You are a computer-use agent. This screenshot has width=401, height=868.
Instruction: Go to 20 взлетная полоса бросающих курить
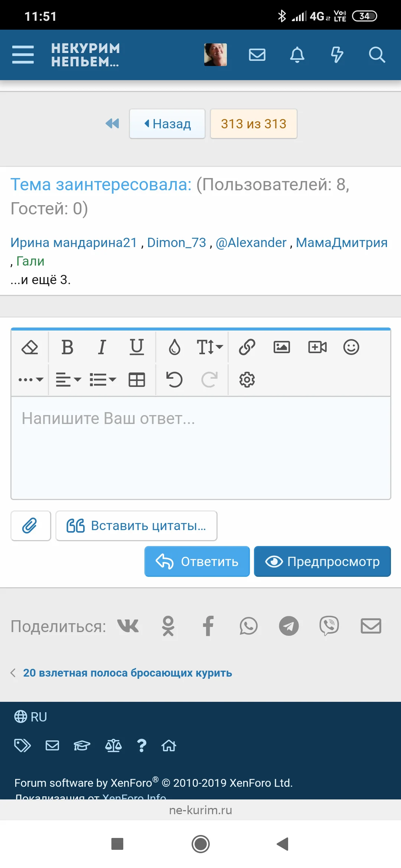click(127, 673)
